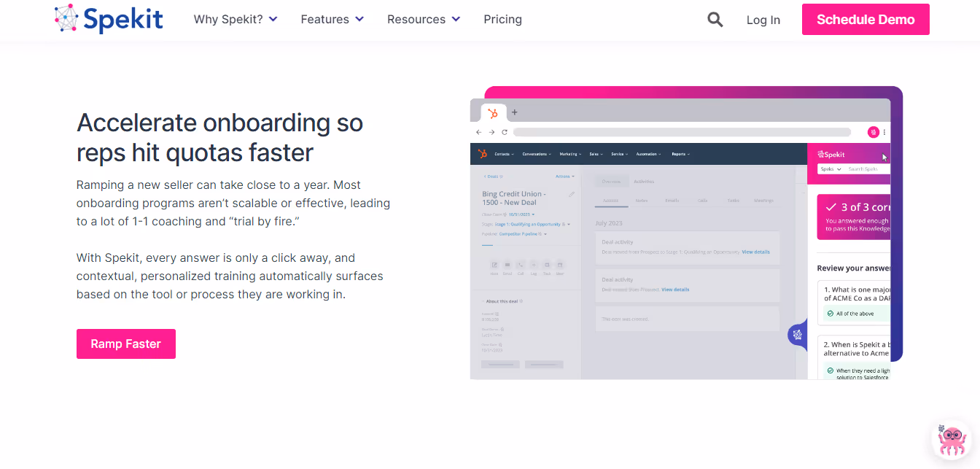Viewport: 980px width, 469px height.
Task: Click the plus new-tab icon in demo browser
Action: pyautogui.click(x=514, y=112)
